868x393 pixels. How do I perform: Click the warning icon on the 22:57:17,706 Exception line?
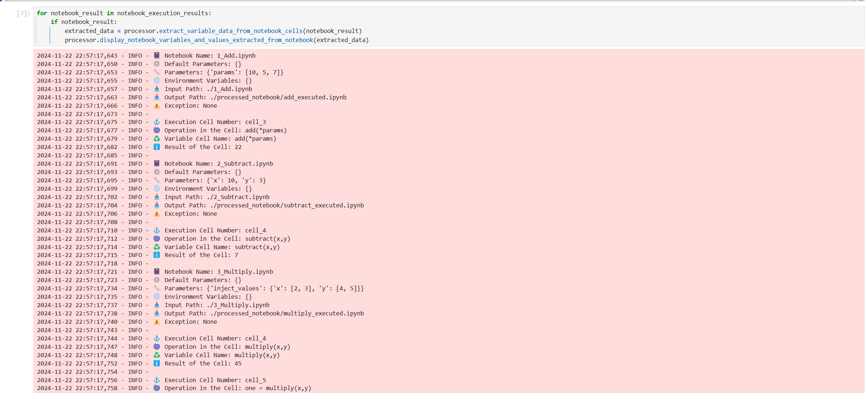(x=157, y=214)
